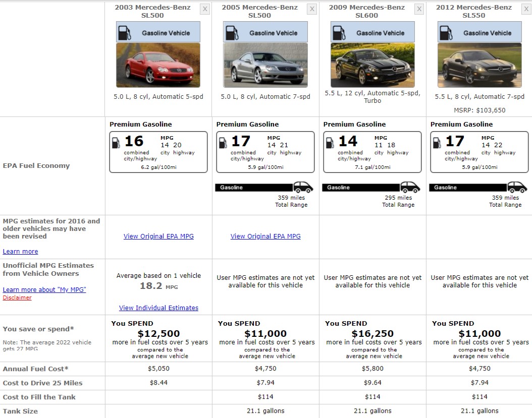Click car icon on 2012 SL550 range bar
The image size is (532, 418).
[x=517, y=187]
